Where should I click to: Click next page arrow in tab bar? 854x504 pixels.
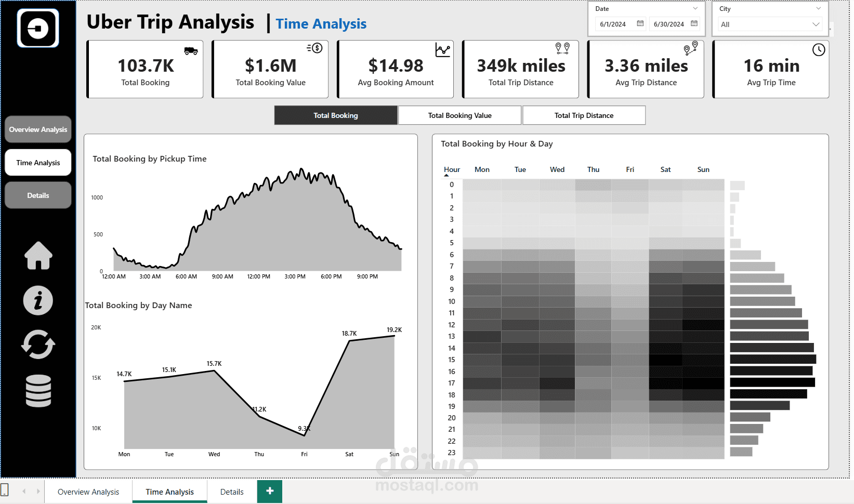point(38,491)
